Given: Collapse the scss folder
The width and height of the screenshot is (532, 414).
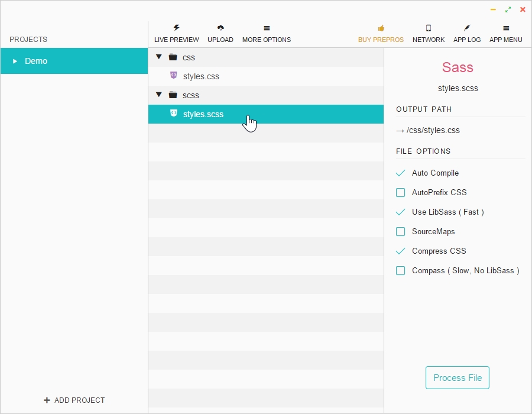Looking at the screenshot, I should pos(158,95).
